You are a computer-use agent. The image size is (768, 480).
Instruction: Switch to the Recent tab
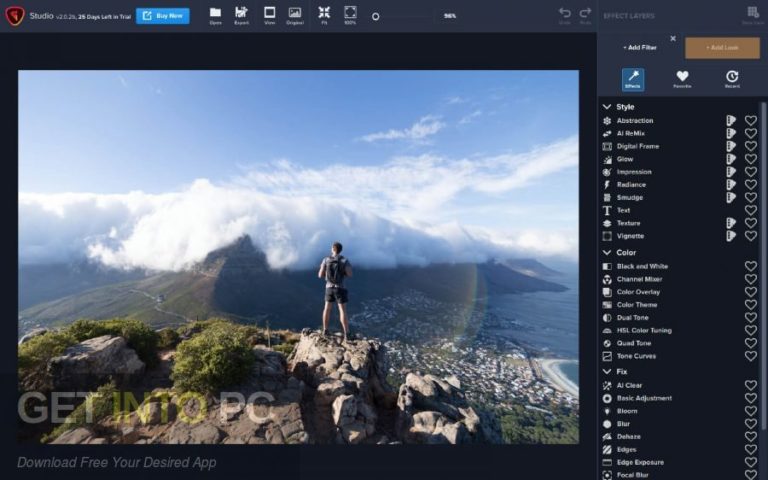point(732,79)
